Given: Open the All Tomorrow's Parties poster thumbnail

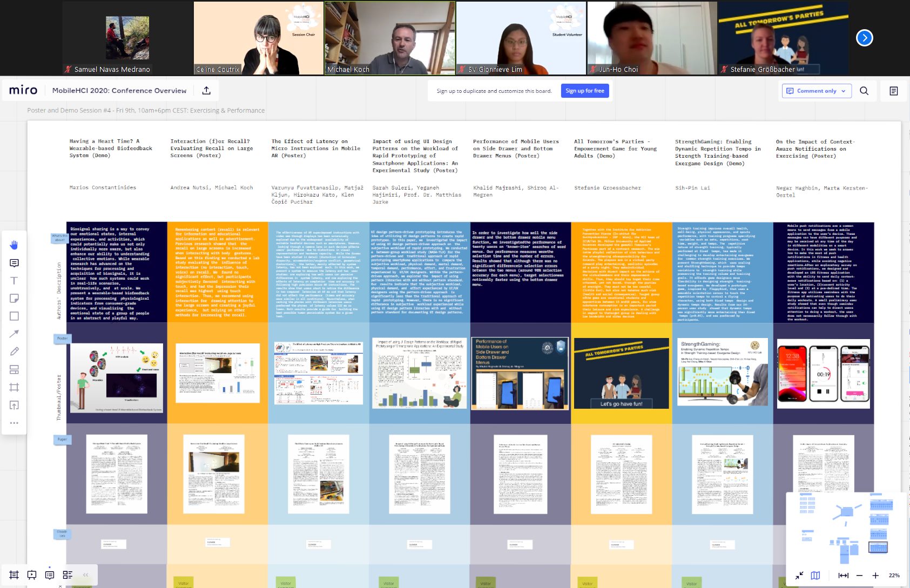Looking at the screenshot, I should click(x=621, y=374).
